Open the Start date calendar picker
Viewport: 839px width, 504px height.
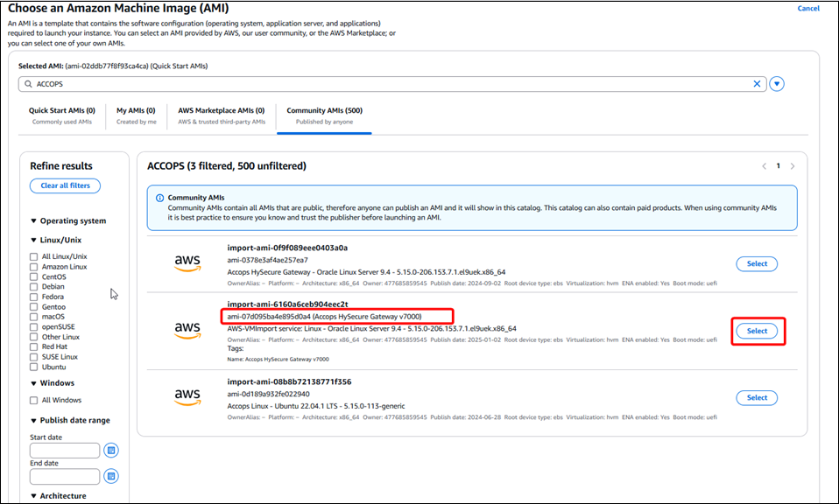[111, 451]
